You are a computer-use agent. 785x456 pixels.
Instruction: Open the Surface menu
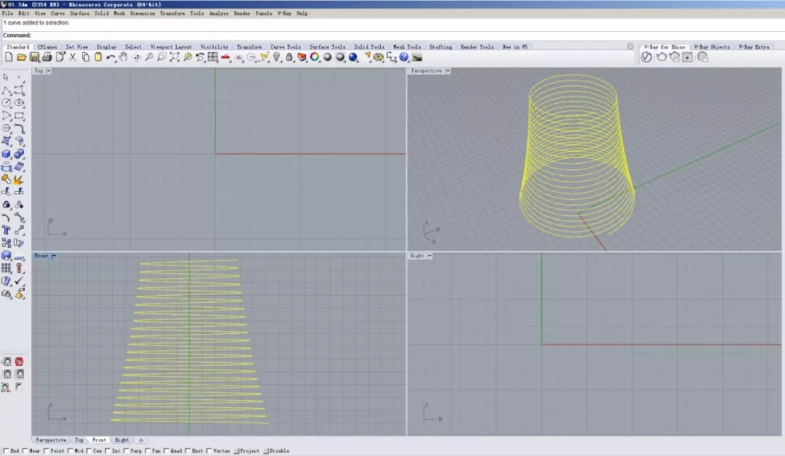(80, 14)
